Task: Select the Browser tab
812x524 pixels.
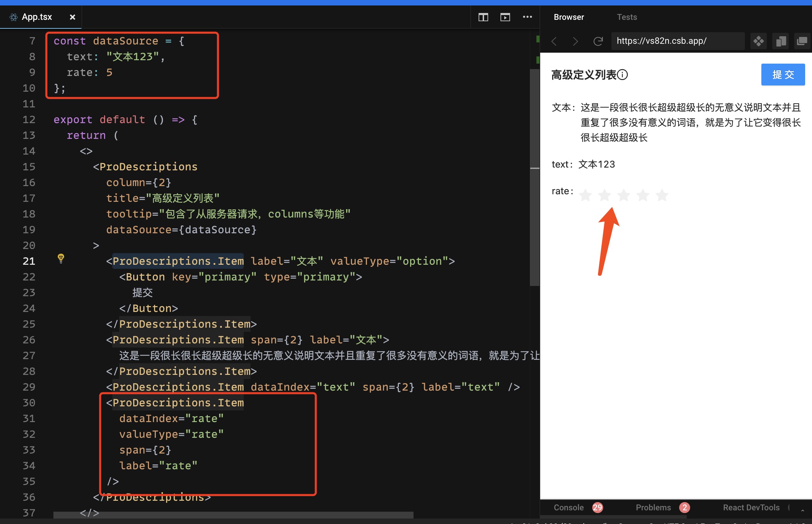Action: 569,17
